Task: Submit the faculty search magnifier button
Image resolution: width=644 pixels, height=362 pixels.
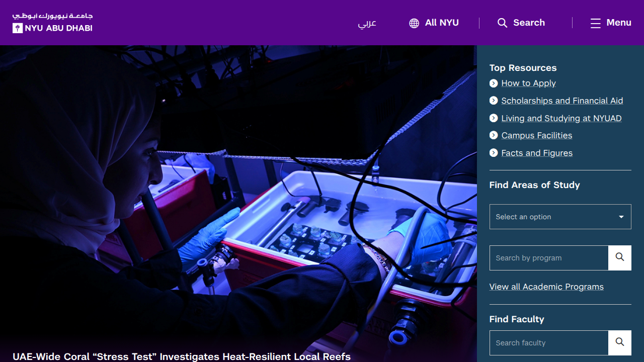Action: pyautogui.click(x=620, y=343)
